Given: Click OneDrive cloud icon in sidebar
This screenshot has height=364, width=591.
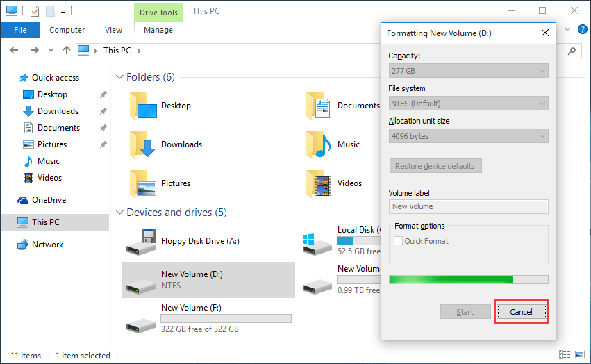Looking at the screenshot, I should tap(24, 200).
